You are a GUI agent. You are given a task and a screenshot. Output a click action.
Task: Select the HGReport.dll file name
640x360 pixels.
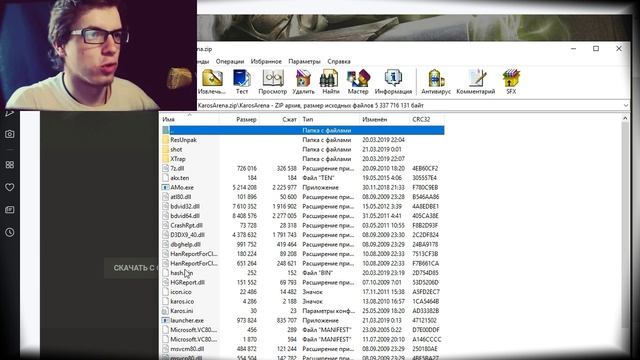187,282
